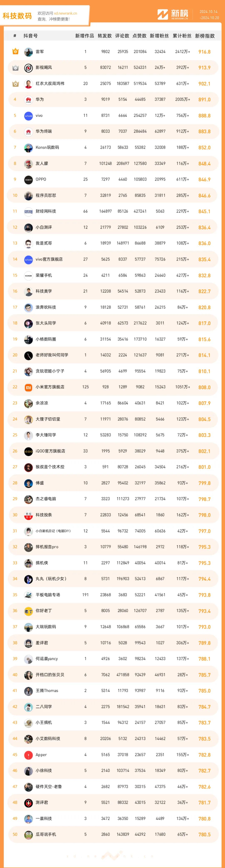Open the xd.newrank.cn link

(x=65, y=14)
